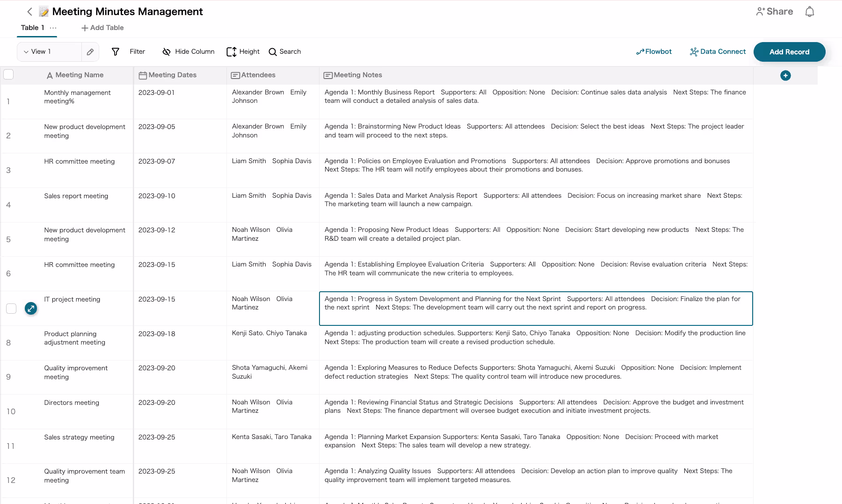
Task: Click Add Table to create a tab
Action: click(102, 28)
